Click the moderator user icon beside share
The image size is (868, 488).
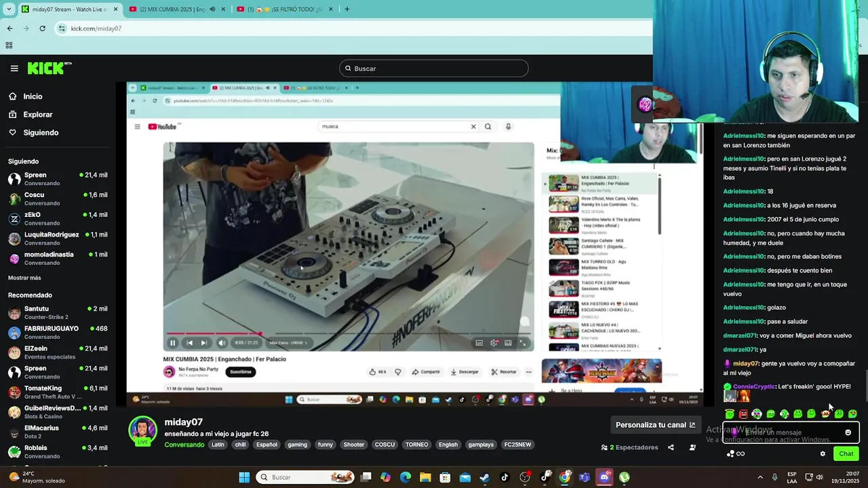tap(692, 447)
